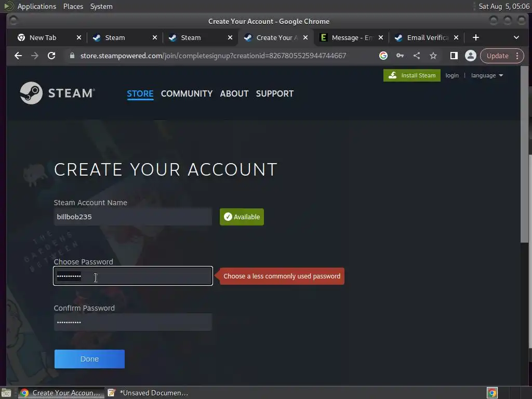The height and width of the screenshot is (399, 532).
Task: Click show desktop icon in taskbar
Action: (x=6, y=393)
